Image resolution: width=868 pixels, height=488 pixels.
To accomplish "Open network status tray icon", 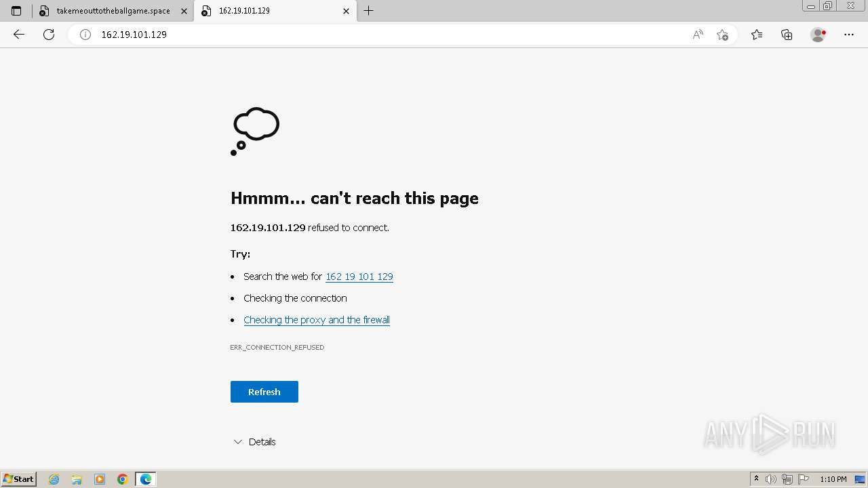I will pyautogui.click(x=787, y=479).
